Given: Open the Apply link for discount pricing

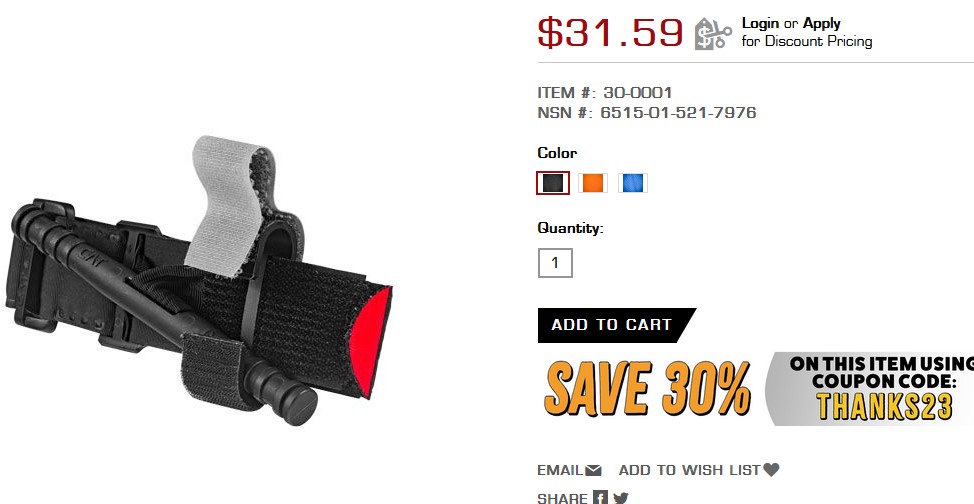Looking at the screenshot, I should (821, 24).
